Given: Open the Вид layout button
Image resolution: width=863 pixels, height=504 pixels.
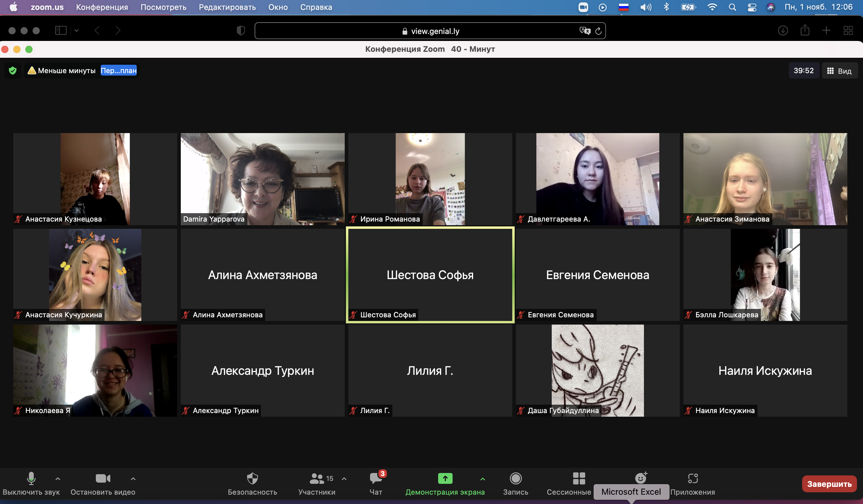Looking at the screenshot, I should click(839, 71).
